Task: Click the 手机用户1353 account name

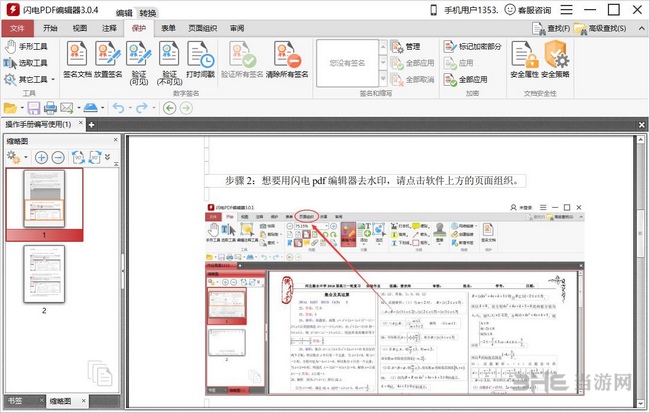Action: [x=471, y=10]
